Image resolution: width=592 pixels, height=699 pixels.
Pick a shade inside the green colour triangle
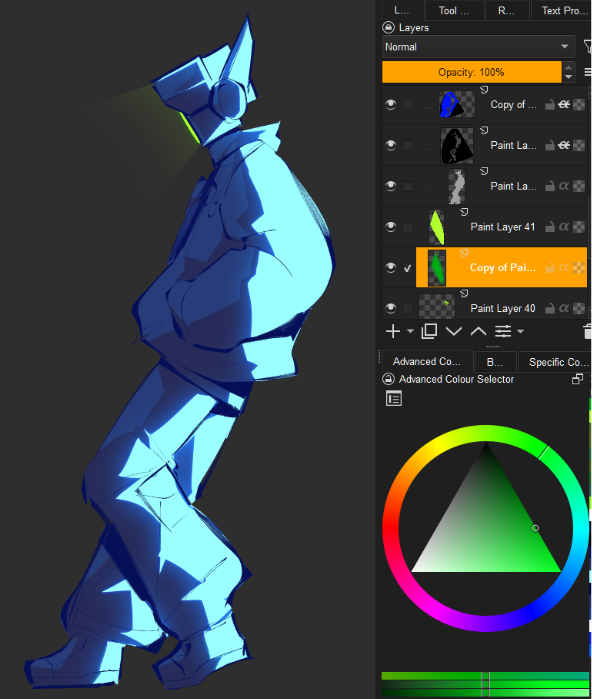(x=486, y=526)
